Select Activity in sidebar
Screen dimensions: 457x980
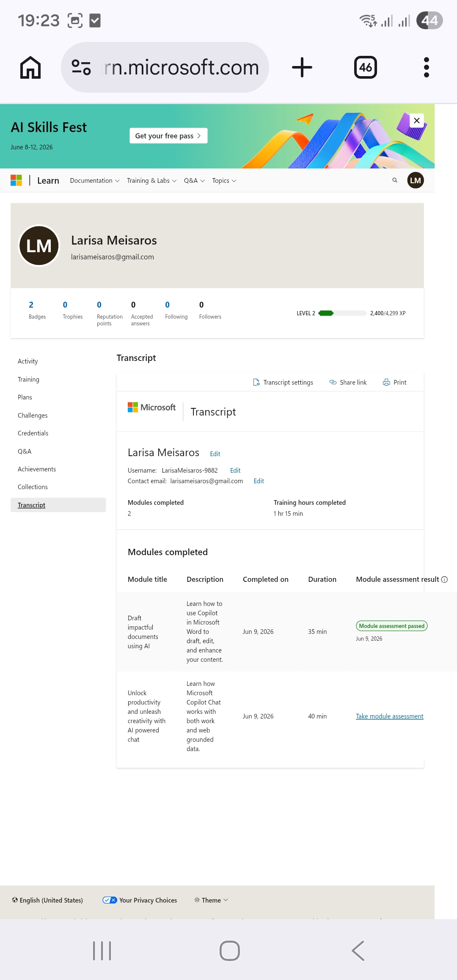28,361
